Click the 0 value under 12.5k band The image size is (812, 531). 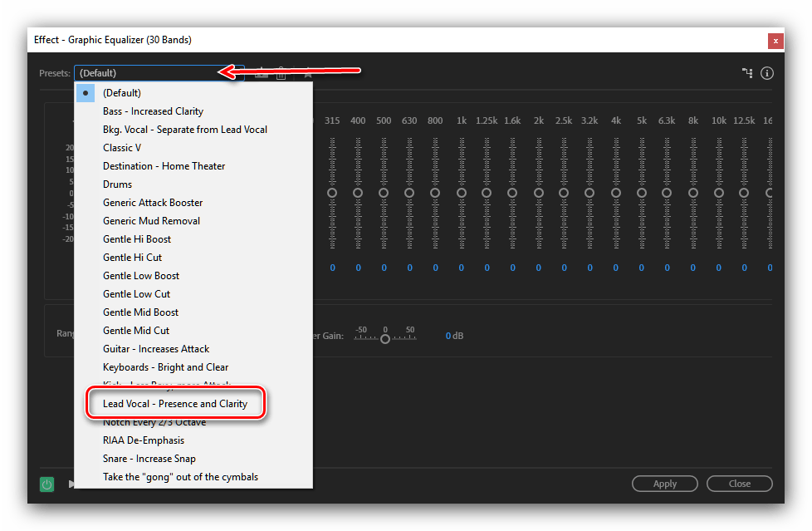pos(744,268)
